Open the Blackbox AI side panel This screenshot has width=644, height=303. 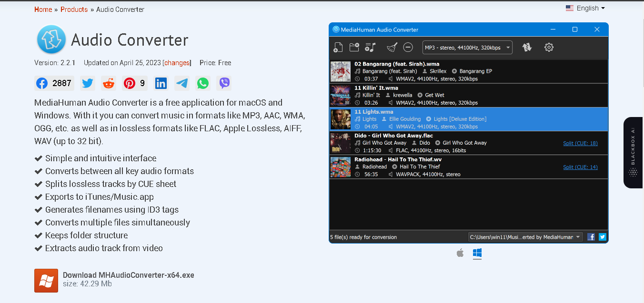634,152
